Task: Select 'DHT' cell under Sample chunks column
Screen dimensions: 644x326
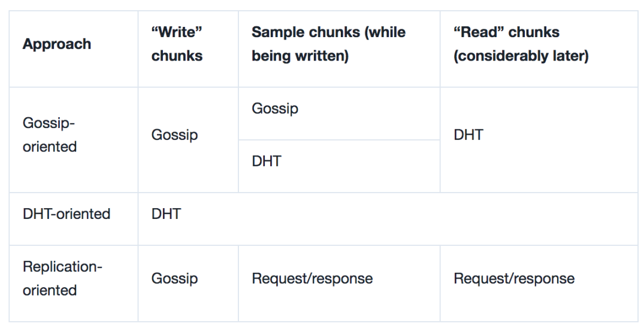Action: [x=267, y=162]
